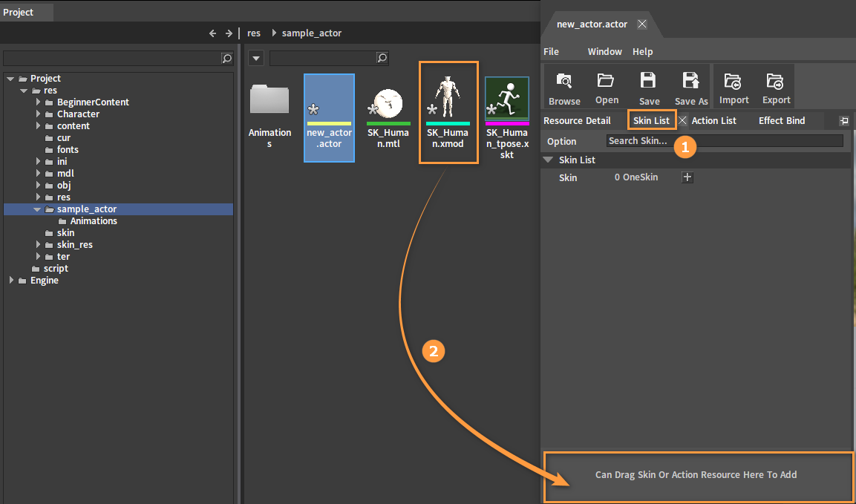
Task: Click the Save As toolbar icon
Action: click(x=690, y=80)
